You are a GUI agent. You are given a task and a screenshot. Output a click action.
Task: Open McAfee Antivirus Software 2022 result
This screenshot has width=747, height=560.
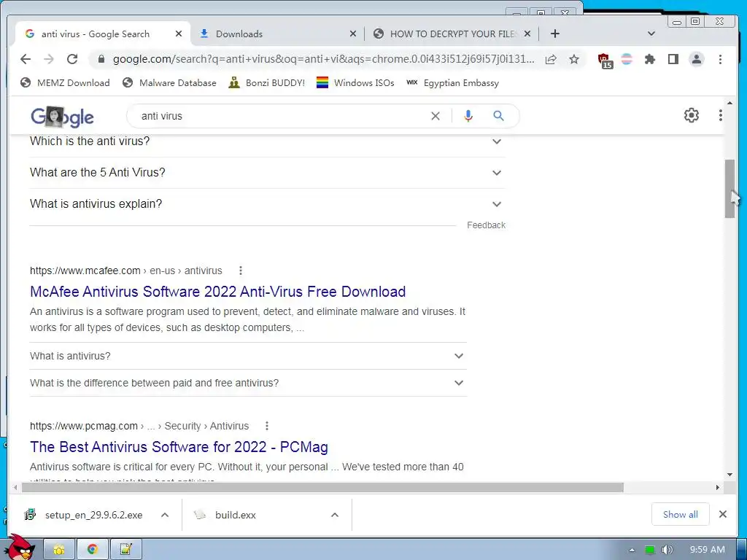[217, 292]
